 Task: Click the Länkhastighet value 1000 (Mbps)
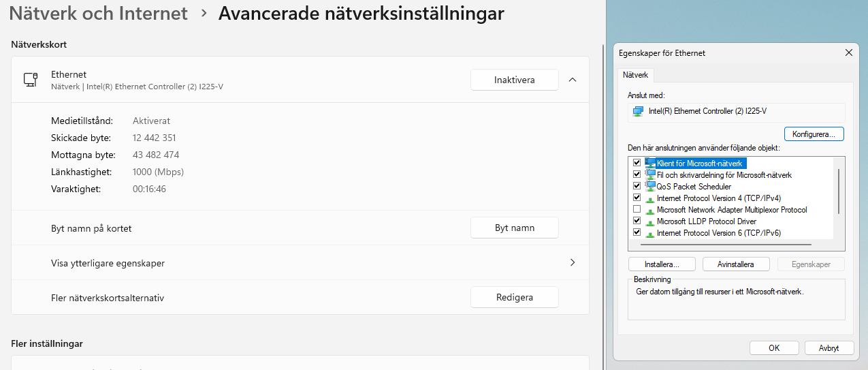click(158, 172)
